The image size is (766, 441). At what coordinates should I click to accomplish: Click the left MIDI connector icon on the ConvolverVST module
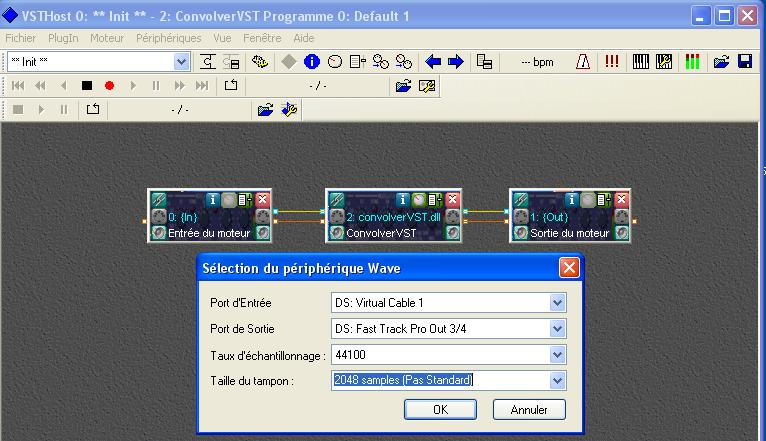337,216
